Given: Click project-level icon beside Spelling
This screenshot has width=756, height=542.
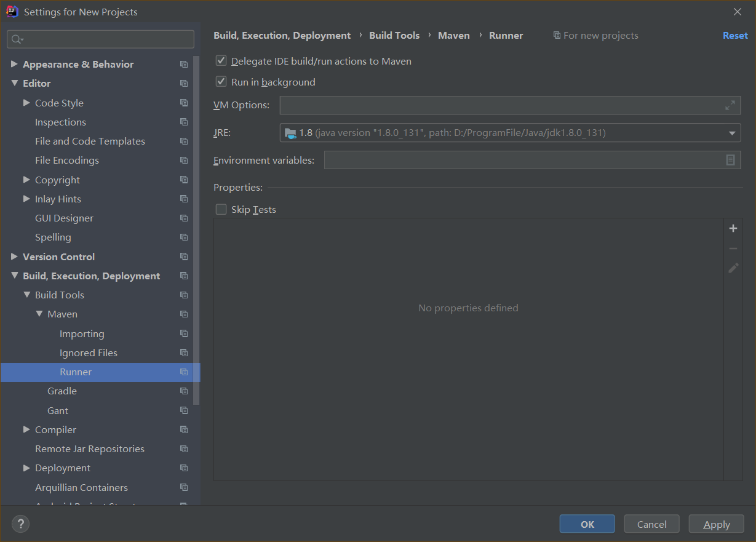Looking at the screenshot, I should point(183,237).
